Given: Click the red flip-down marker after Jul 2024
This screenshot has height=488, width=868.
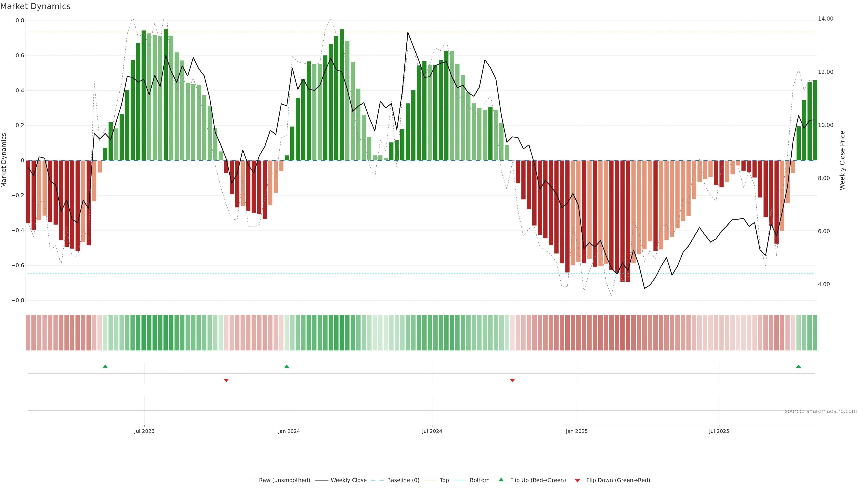Looking at the screenshot, I should (x=512, y=380).
